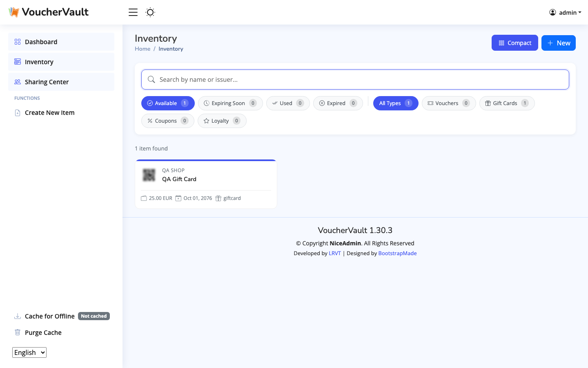588x368 pixels.
Task: Open the LRVT developer link
Action: coord(335,253)
